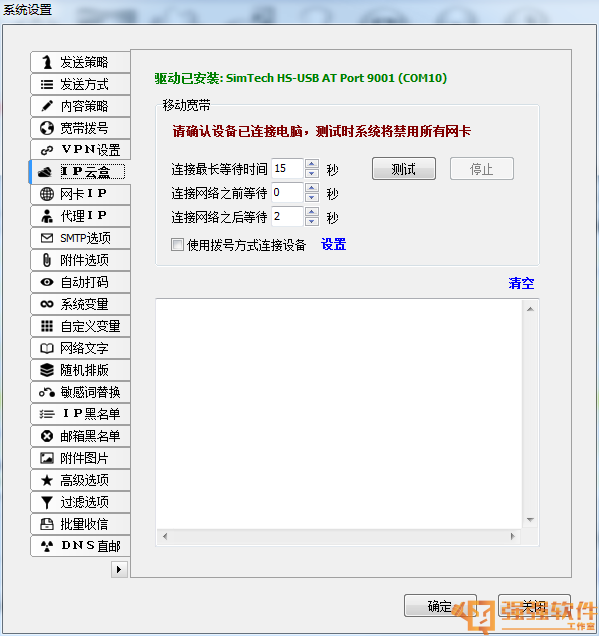Increase 连接最长等待时间 with up arrow
The height and width of the screenshot is (636, 599).
[x=311, y=164]
